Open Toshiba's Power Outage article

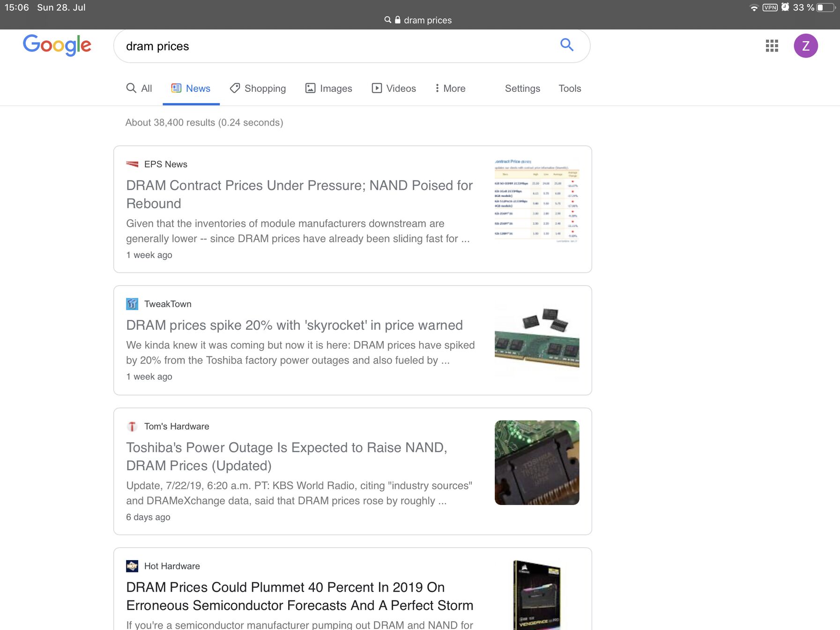pyautogui.click(x=287, y=456)
